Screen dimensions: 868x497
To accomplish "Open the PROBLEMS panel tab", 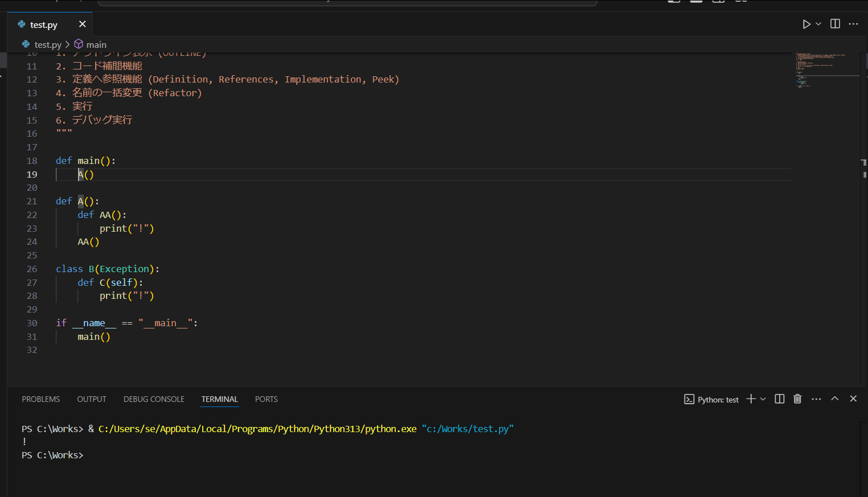I will click(41, 399).
